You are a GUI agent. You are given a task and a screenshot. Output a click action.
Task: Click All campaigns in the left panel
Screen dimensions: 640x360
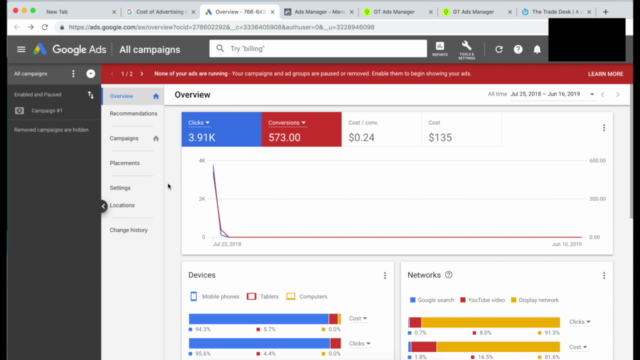[31, 74]
